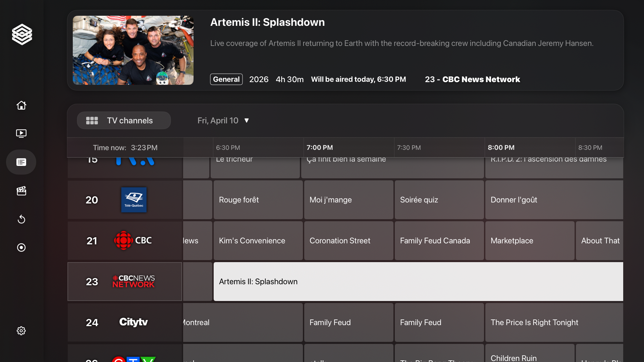
Task: Select R.I.P.D. 2 program
Action: [554, 168]
